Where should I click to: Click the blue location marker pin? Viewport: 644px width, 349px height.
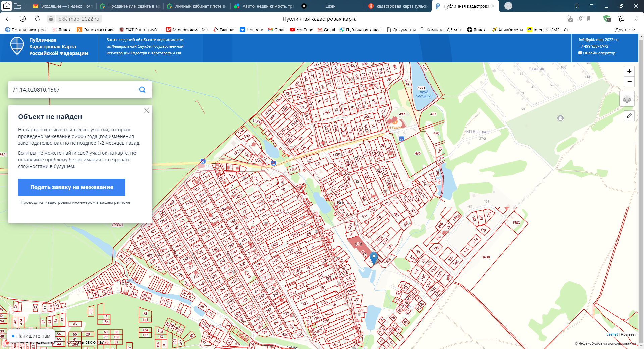[x=374, y=258]
